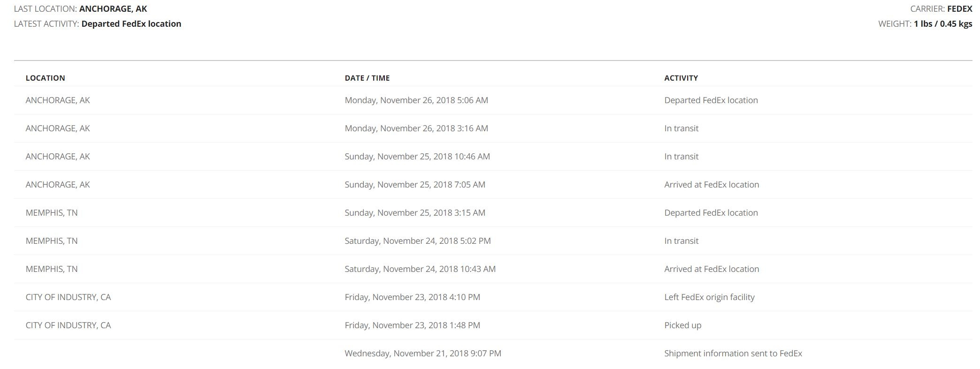Viewport: 980px width, 369px height.
Task: Click Arrived at FedEx location for Anchorage
Action: pos(712,185)
